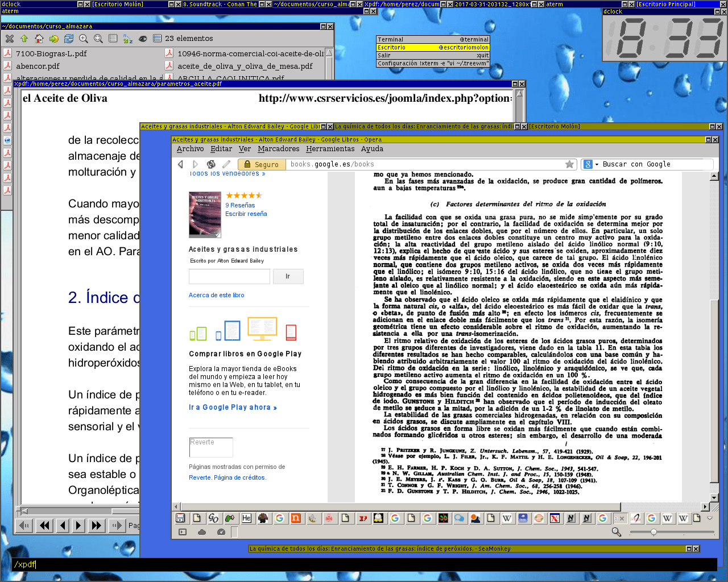
Task: Click the Escribir reseña link
Action: [x=246, y=214]
